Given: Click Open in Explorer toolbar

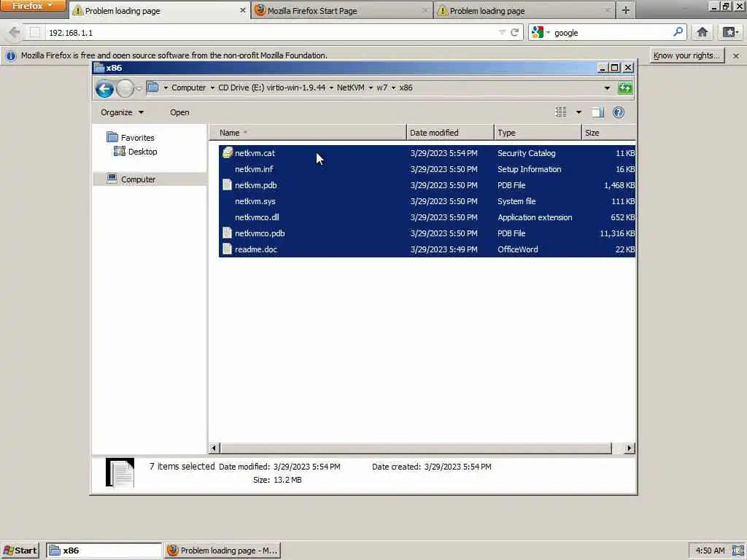Looking at the screenshot, I should tap(179, 112).
